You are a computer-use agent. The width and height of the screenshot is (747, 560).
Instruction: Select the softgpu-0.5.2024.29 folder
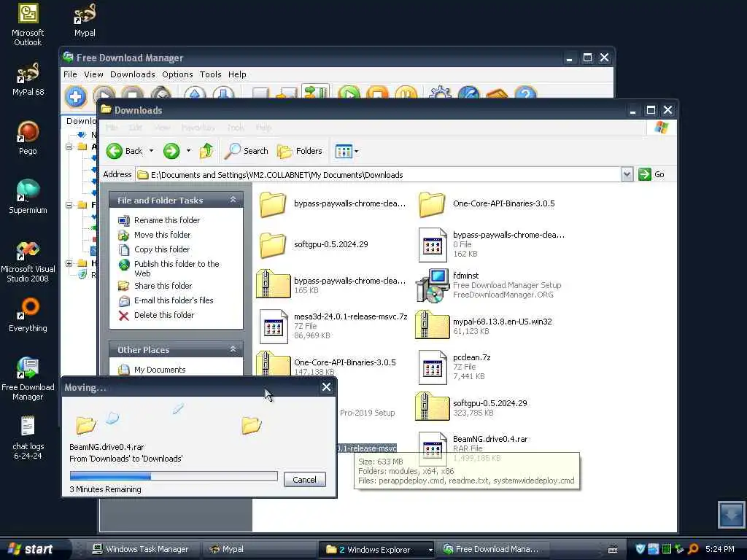point(314,244)
